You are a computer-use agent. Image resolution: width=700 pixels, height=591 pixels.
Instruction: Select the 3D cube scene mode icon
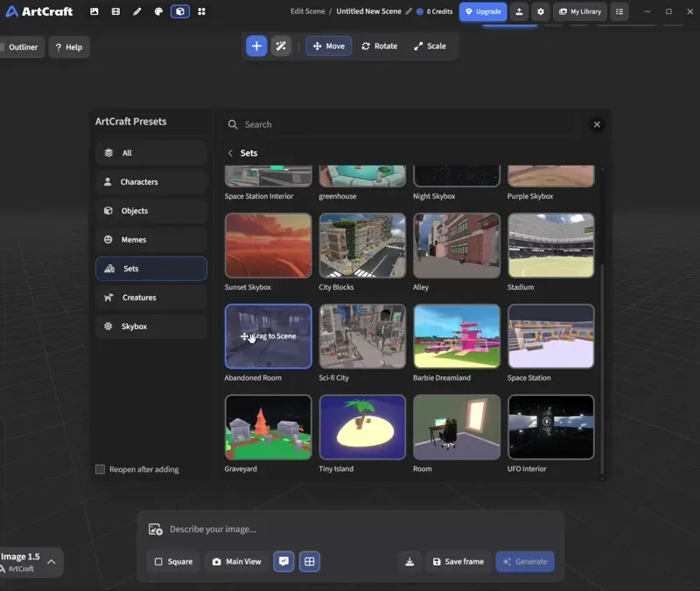point(180,11)
